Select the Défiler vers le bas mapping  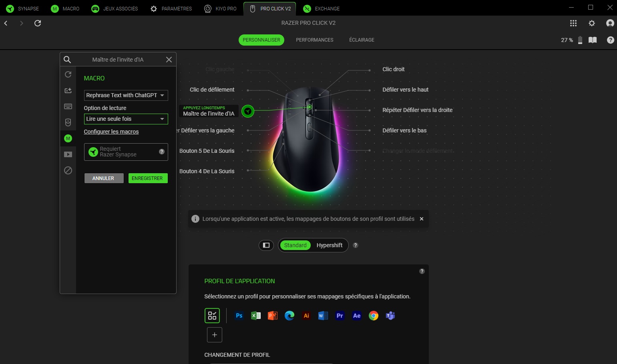tap(404, 130)
